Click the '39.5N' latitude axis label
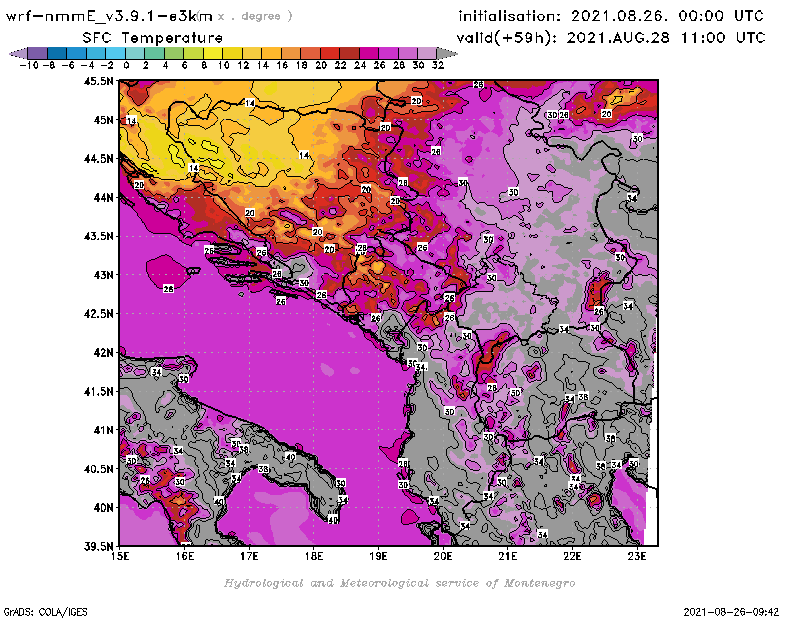800x618 pixels. pos(98,547)
